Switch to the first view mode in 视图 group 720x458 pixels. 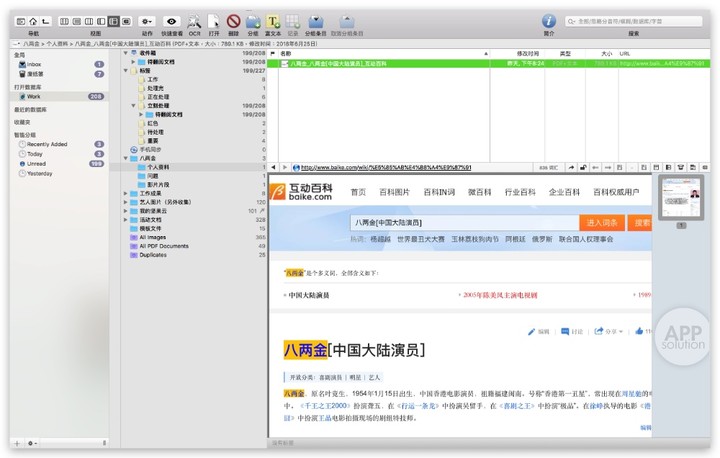tap(64, 21)
